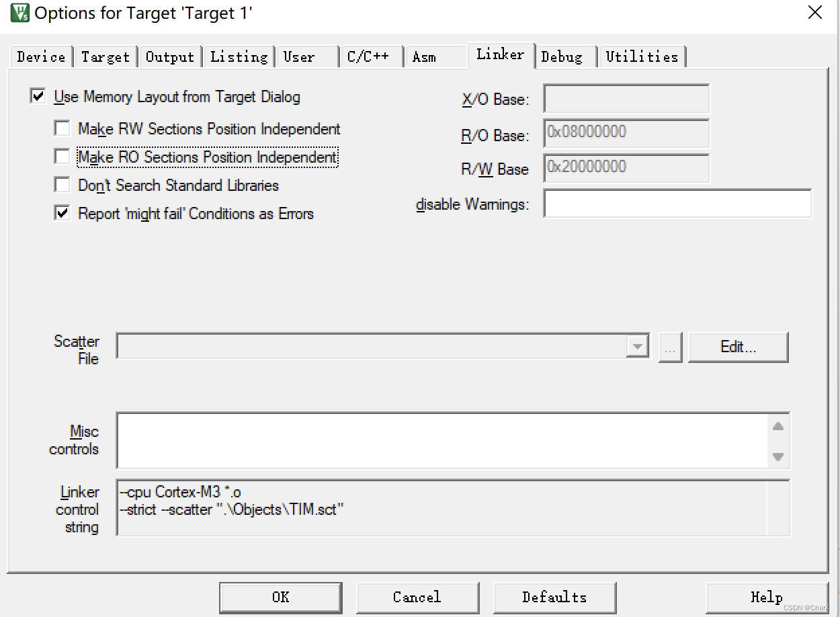840x617 pixels.
Task: Uncheck Use Memory Layout from Target Dialog
Action: click(38, 97)
